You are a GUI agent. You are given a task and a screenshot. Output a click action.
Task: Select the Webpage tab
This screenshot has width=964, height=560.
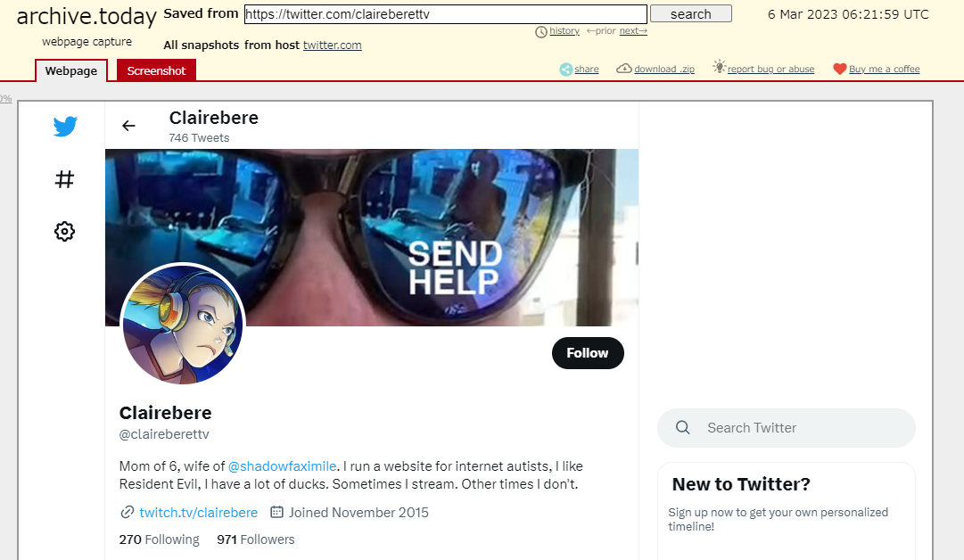click(71, 70)
